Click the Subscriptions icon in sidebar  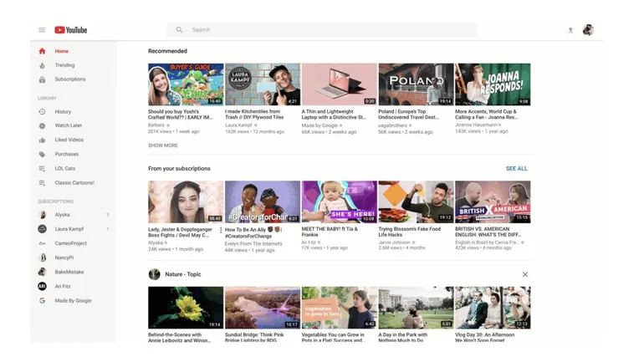click(42, 79)
